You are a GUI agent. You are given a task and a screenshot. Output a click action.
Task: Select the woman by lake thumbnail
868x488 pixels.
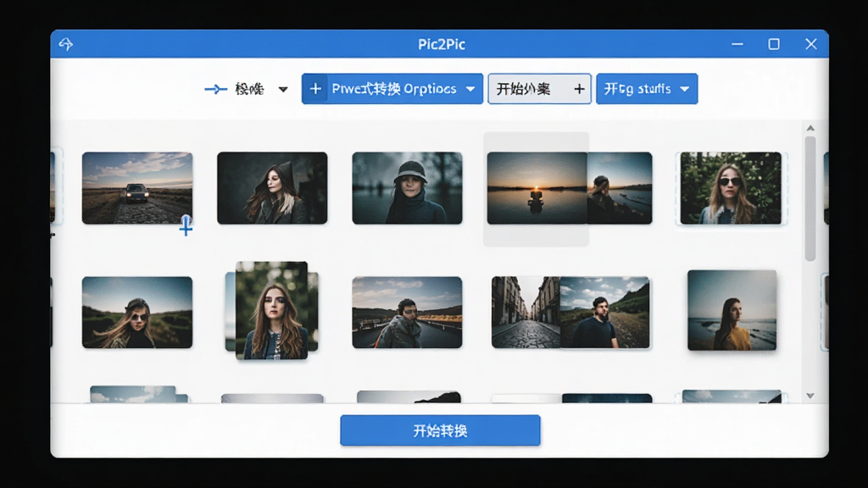[x=620, y=188]
